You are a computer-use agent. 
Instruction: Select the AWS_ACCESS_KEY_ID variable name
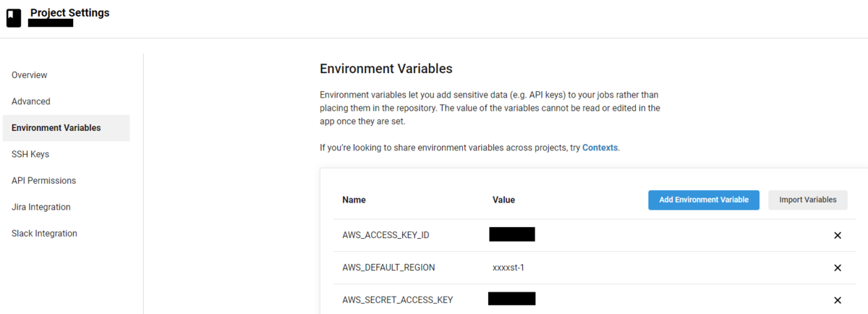tap(386, 235)
